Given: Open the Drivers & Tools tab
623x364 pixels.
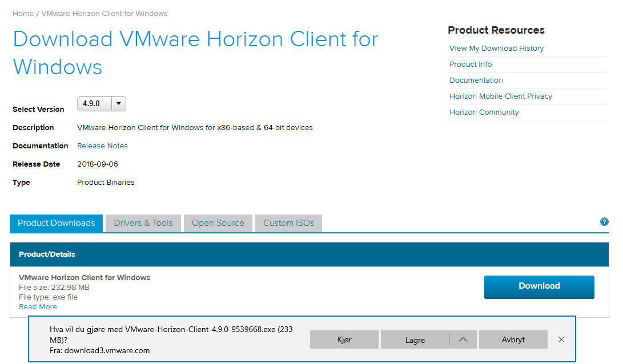Looking at the screenshot, I should (x=143, y=223).
